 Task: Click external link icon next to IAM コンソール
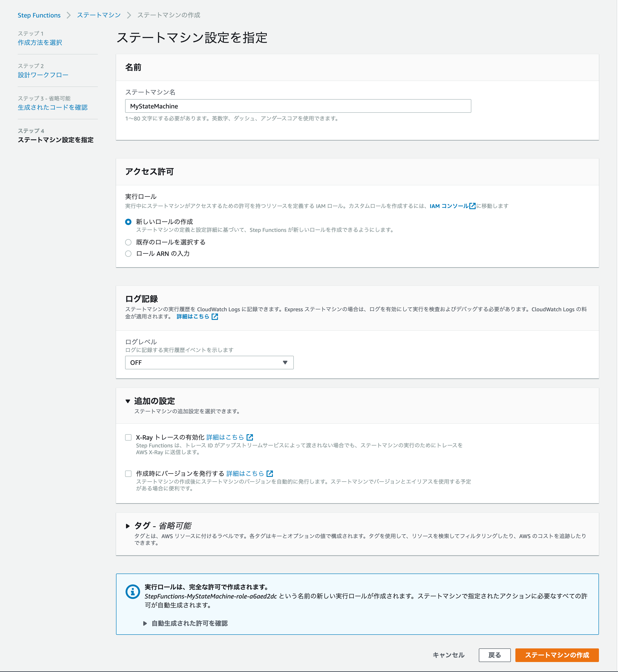click(x=472, y=206)
